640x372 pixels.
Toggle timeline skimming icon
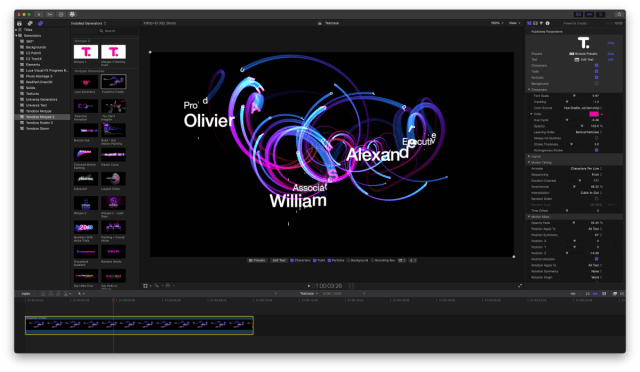pyautogui.click(x=573, y=294)
